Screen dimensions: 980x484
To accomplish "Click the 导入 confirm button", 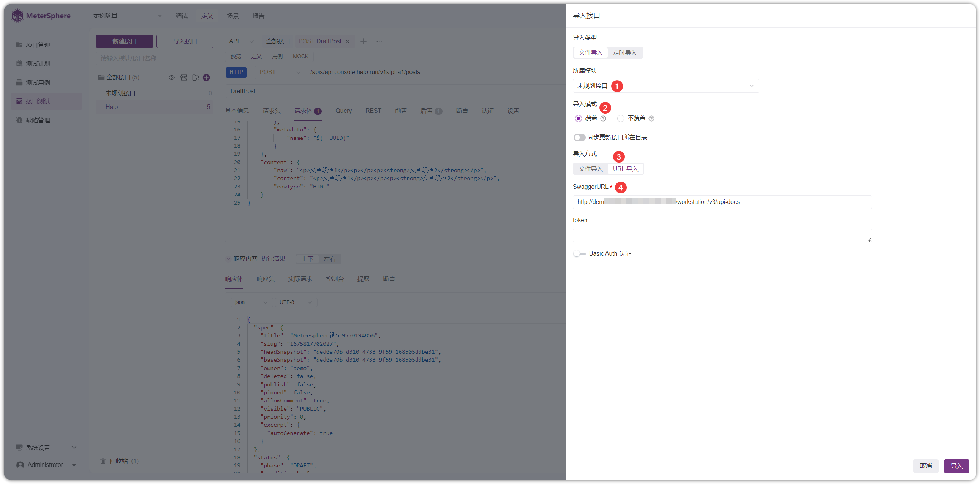I will pyautogui.click(x=956, y=466).
